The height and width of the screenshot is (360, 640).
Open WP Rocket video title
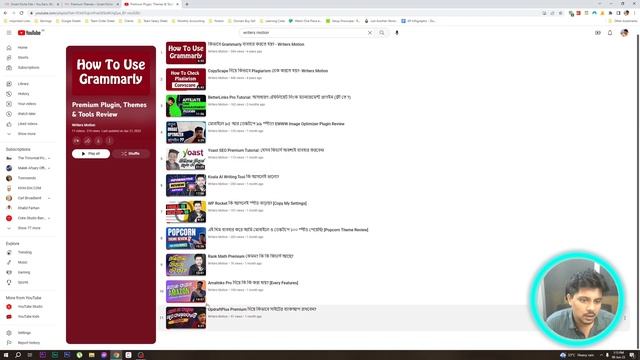(x=257, y=204)
